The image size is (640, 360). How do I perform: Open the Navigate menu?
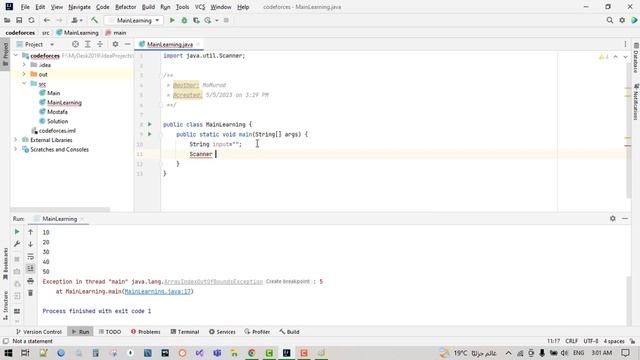pyautogui.click(x=79, y=7)
